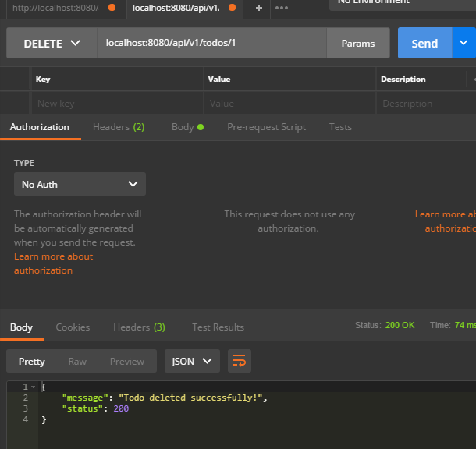Focus the New key input field
Image resolution: width=476 pixels, height=449 pixels.
pos(117,104)
